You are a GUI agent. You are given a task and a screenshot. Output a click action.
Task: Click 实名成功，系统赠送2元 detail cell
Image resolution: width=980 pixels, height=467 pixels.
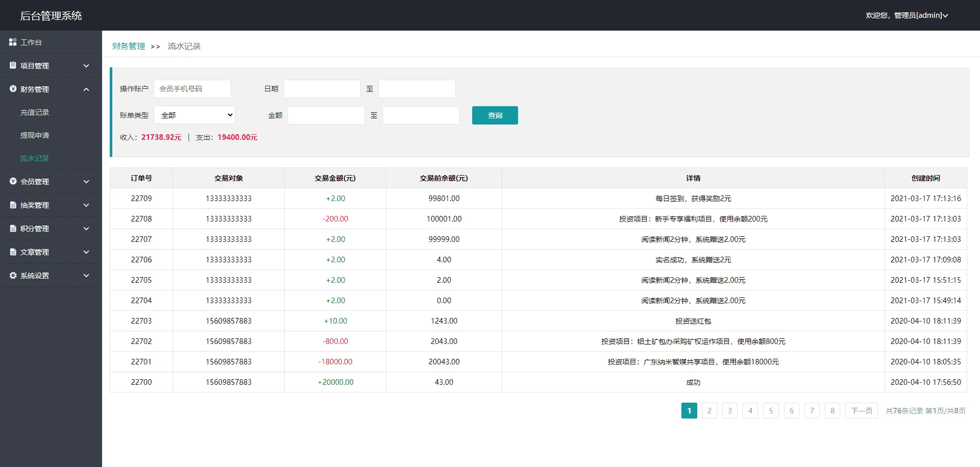coord(693,260)
